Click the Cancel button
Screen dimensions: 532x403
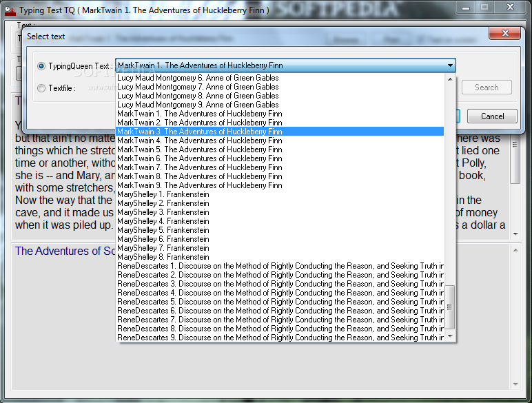coord(492,116)
